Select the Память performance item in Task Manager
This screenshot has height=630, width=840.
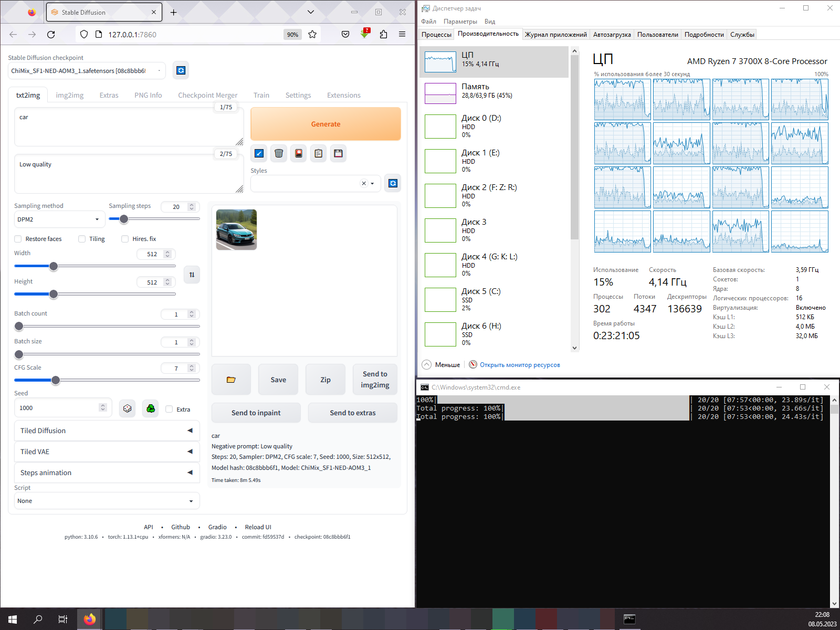click(494, 93)
